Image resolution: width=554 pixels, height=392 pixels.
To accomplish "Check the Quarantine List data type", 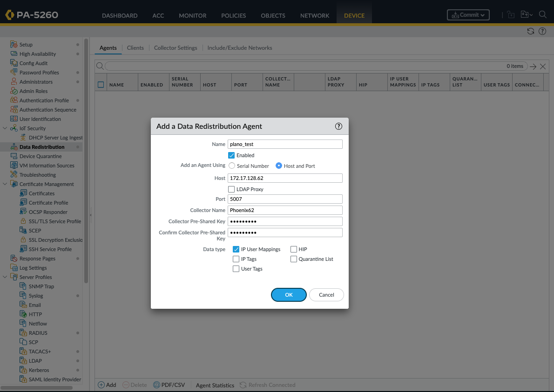I will (294, 259).
